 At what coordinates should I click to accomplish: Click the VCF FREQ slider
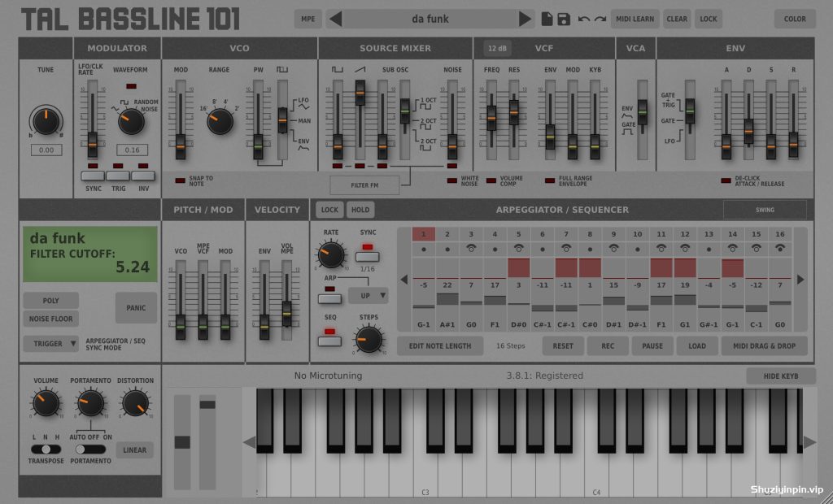pyautogui.click(x=491, y=118)
